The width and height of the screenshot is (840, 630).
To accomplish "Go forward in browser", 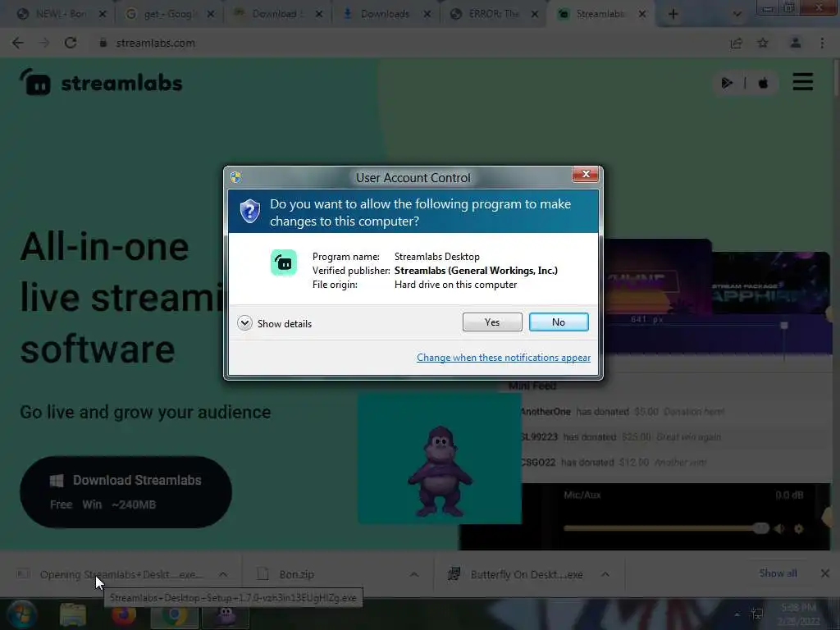I will pyautogui.click(x=44, y=43).
